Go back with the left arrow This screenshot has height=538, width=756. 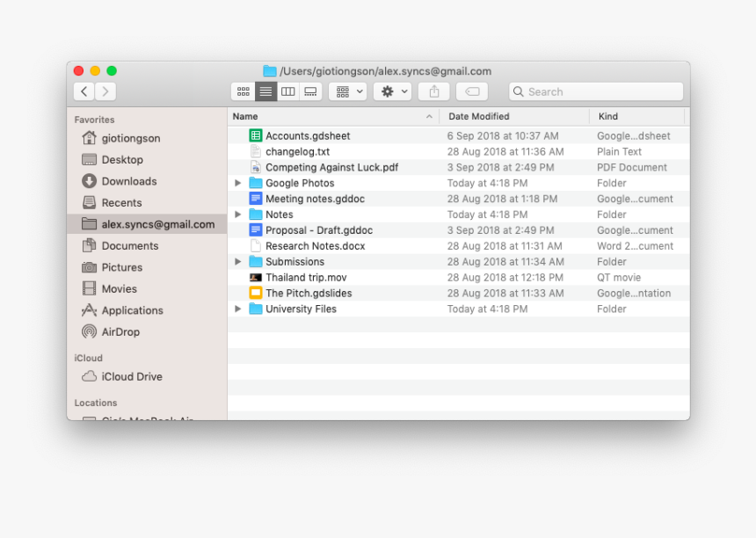pyautogui.click(x=84, y=91)
